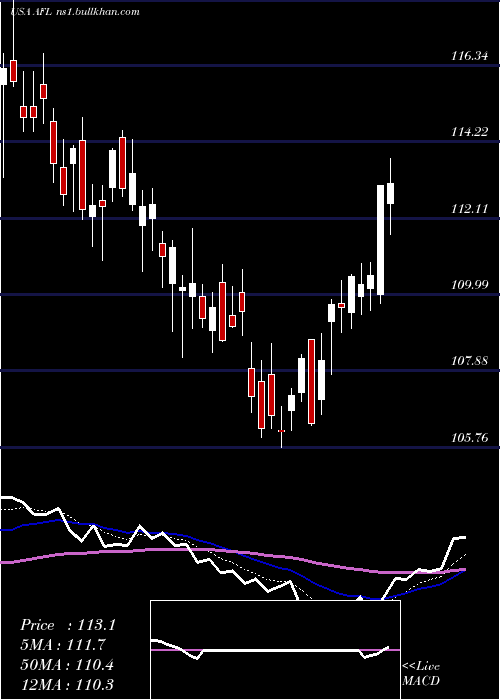500x700 pixels.
Task: Select the 105.76 price axis label
Action: pyautogui.click(x=470, y=437)
